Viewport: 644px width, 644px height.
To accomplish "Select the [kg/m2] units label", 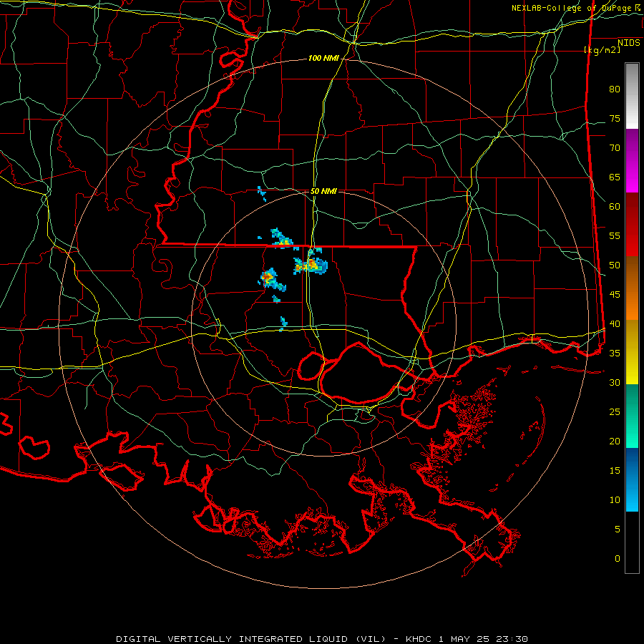I will [602, 50].
